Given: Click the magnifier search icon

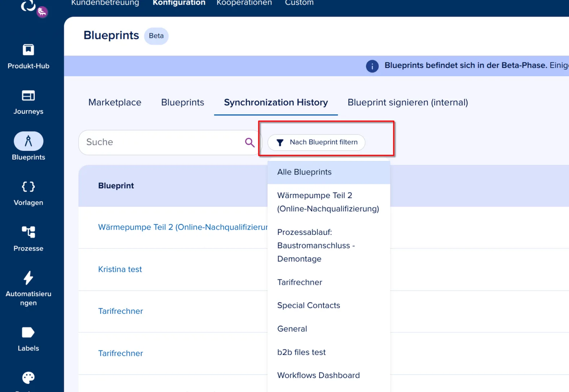Looking at the screenshot, I should [250, 142].
